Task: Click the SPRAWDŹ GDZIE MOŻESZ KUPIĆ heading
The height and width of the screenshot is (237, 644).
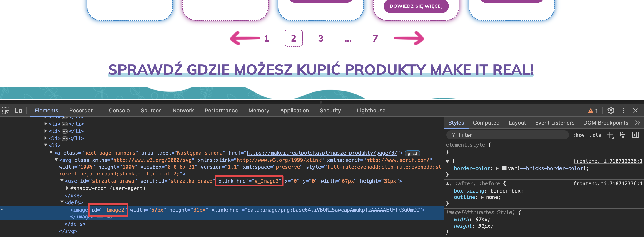Action: point(321,69)
